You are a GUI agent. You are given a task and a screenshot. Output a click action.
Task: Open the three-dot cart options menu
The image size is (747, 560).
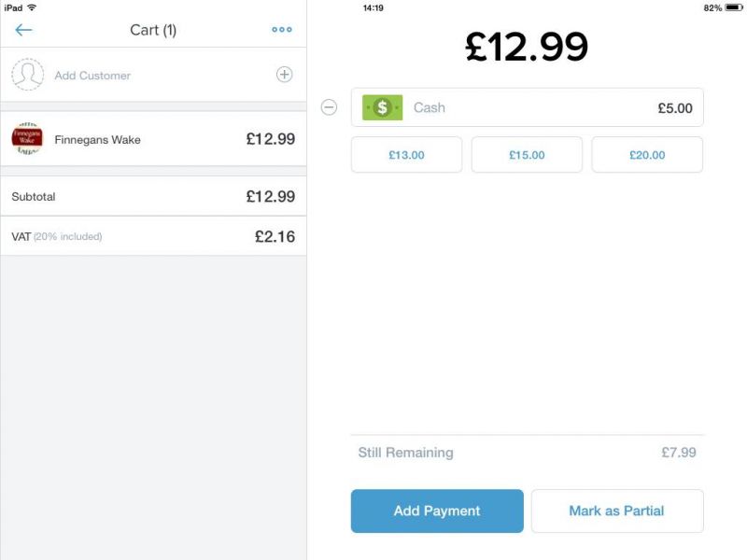pos(282,30)
